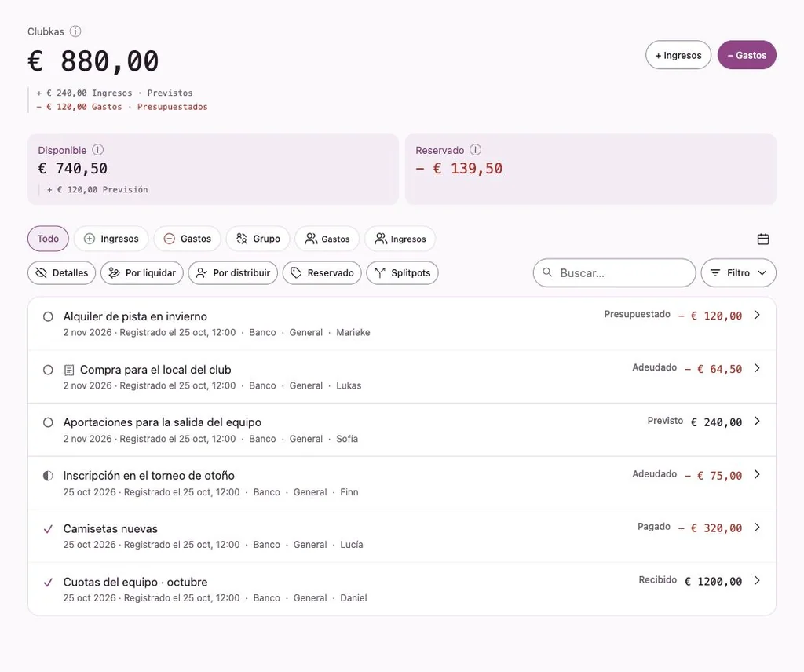Select the people Ingresos tab
The image size is (804, 672).
(x=400, y=239)
